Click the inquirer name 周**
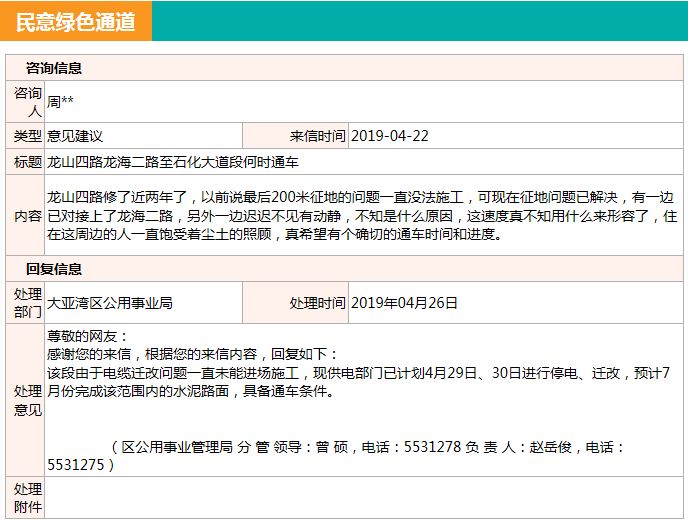 (x=61, y=102)
